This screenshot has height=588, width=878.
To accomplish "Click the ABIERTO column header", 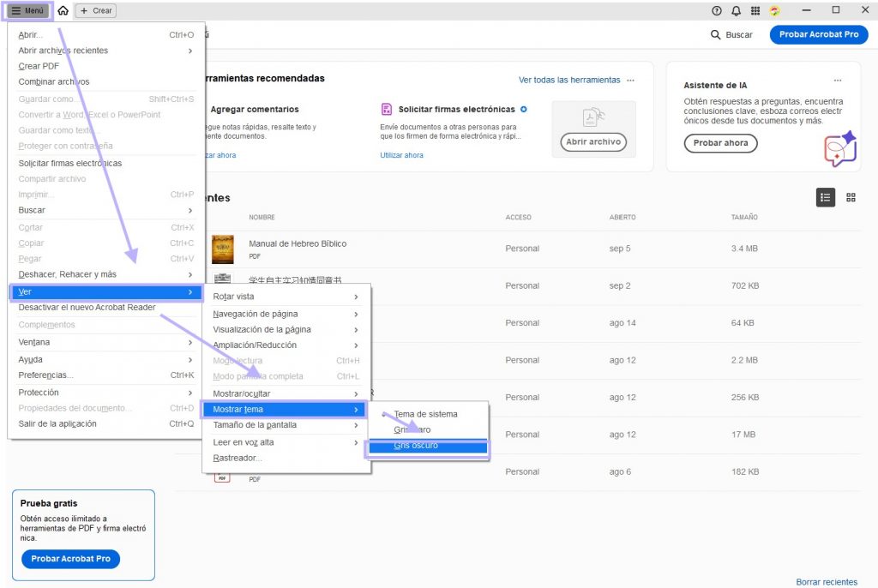I will pos(622,217).
